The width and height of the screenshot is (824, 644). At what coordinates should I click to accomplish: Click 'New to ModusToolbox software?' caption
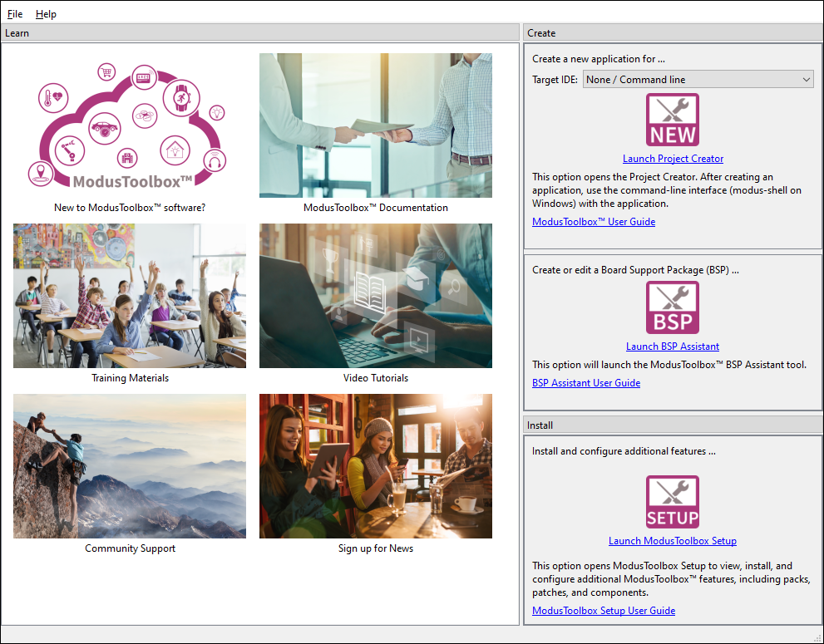[x=129, y=208]
